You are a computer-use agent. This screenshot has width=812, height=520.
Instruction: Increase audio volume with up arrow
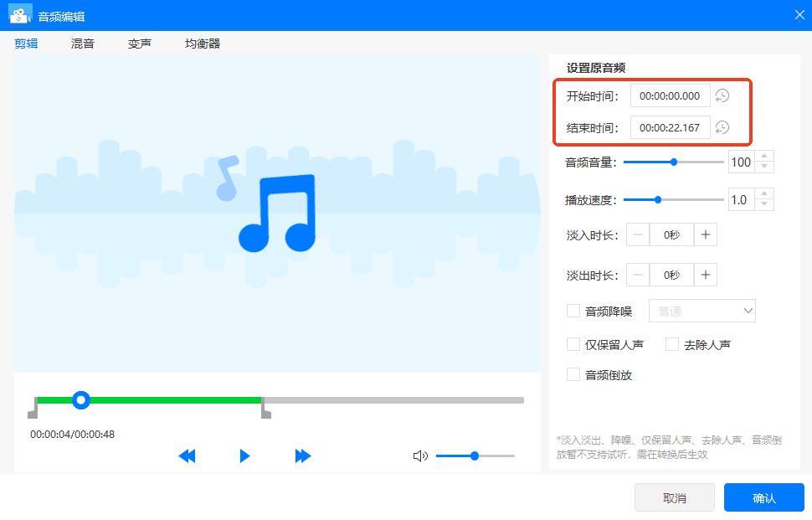point(763,157)
